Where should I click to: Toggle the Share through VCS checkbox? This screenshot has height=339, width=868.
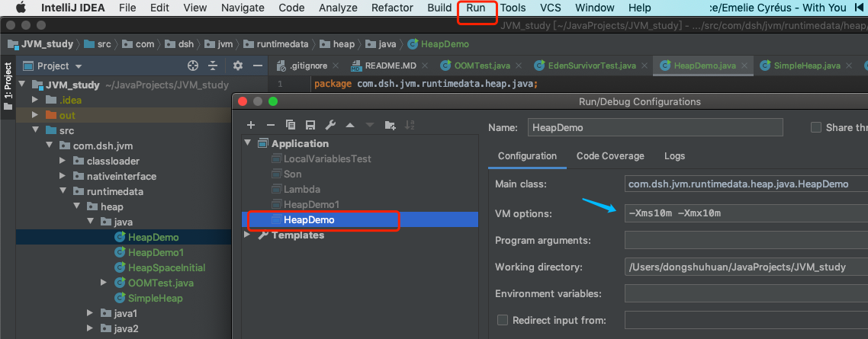point(816,127)
